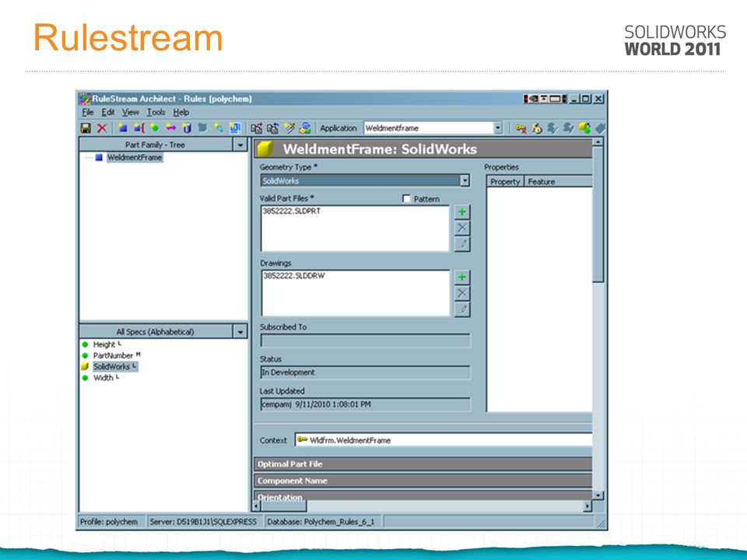The width and height of the screenshot is (747, 560).
Task: Click the small cyan tree-structure toolbar icon
Action: coord(219,128)
